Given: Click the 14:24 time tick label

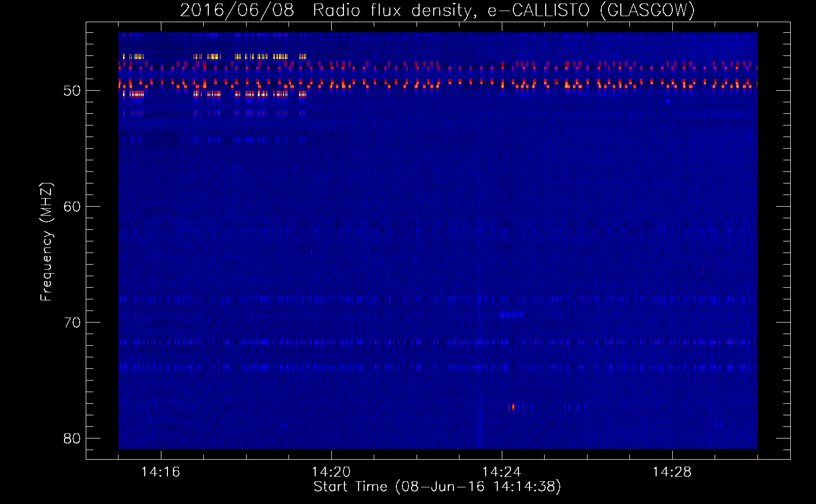Looking at the screenshot, I should click(501, 472).
